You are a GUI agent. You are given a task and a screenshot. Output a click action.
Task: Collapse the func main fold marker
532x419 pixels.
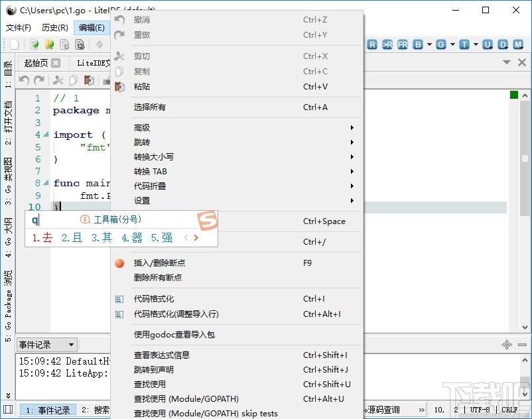coord(46,183)
